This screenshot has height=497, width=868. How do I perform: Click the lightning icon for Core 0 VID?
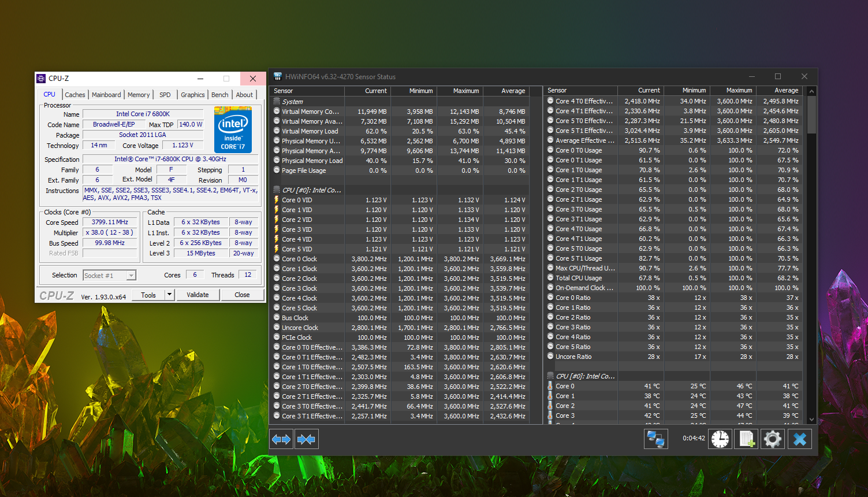coord(277,200)
